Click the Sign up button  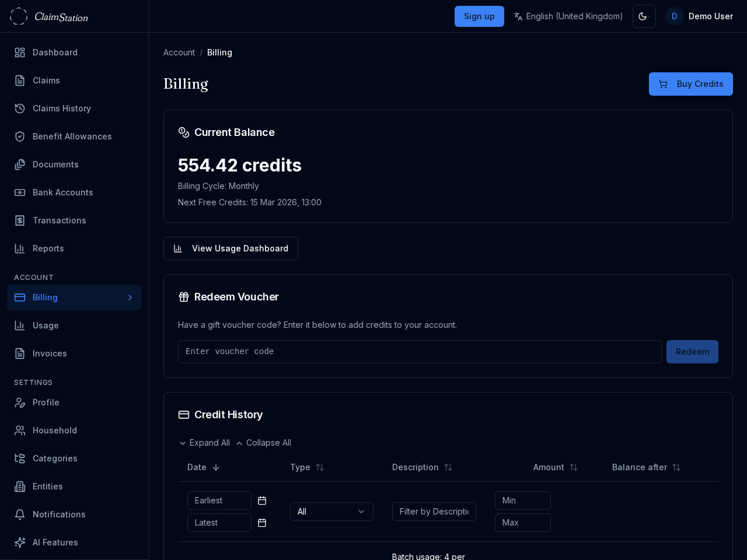[x=479, y=16]
